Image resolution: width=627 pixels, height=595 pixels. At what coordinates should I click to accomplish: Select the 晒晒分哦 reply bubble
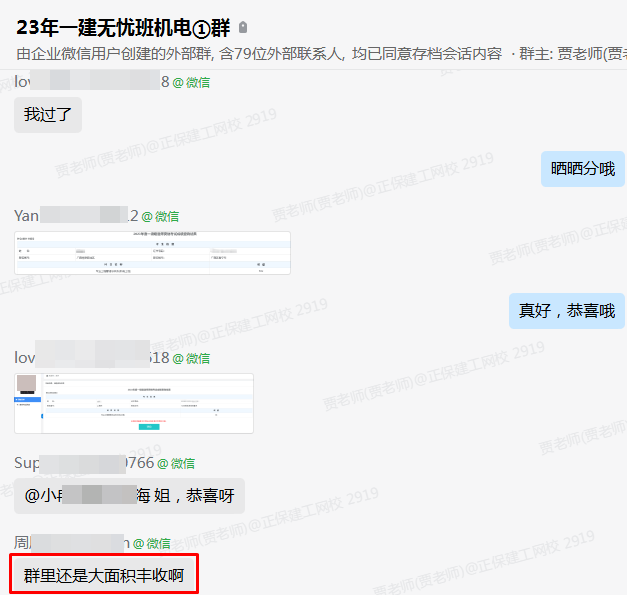[x=582, y=168]
